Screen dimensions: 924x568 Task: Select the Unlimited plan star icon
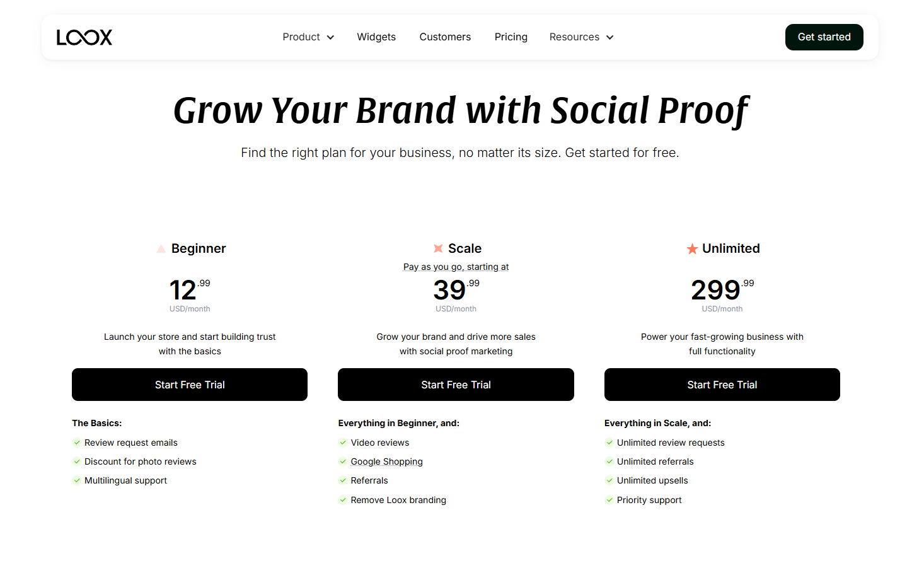pyautogui.click(x=692, y=248)
